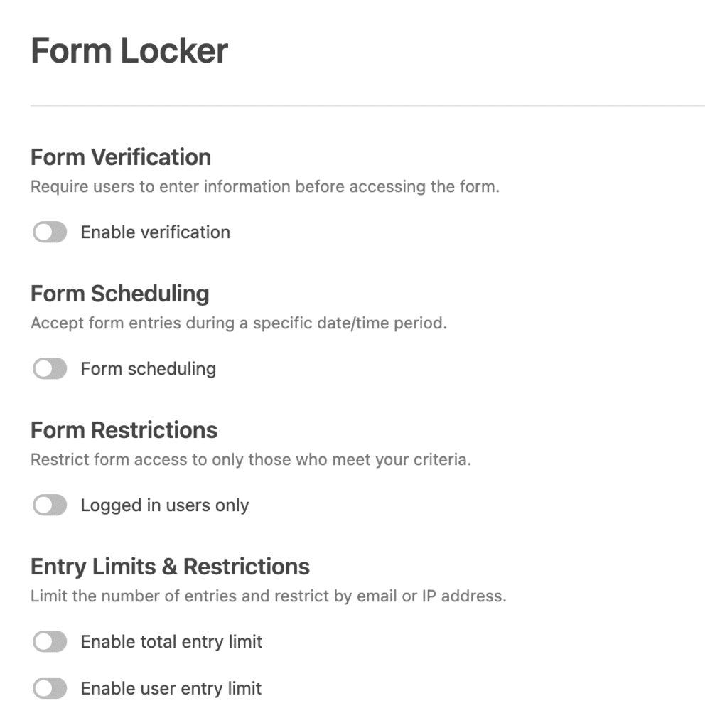705x728 pixels.
Task: Click the Enable verification label text
Action: pyautogui.click(x=156, y=232)
